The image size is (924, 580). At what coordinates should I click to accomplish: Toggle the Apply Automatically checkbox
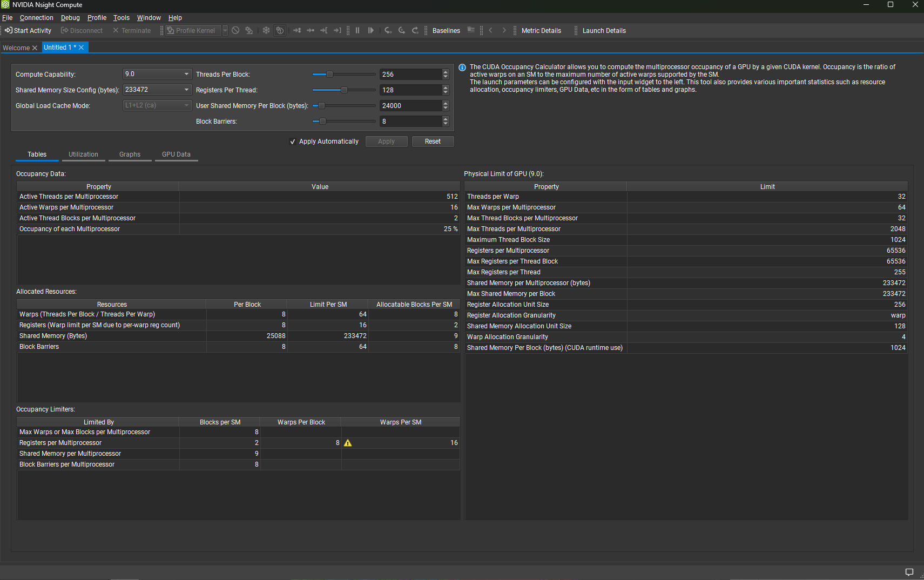click(293, 141)
